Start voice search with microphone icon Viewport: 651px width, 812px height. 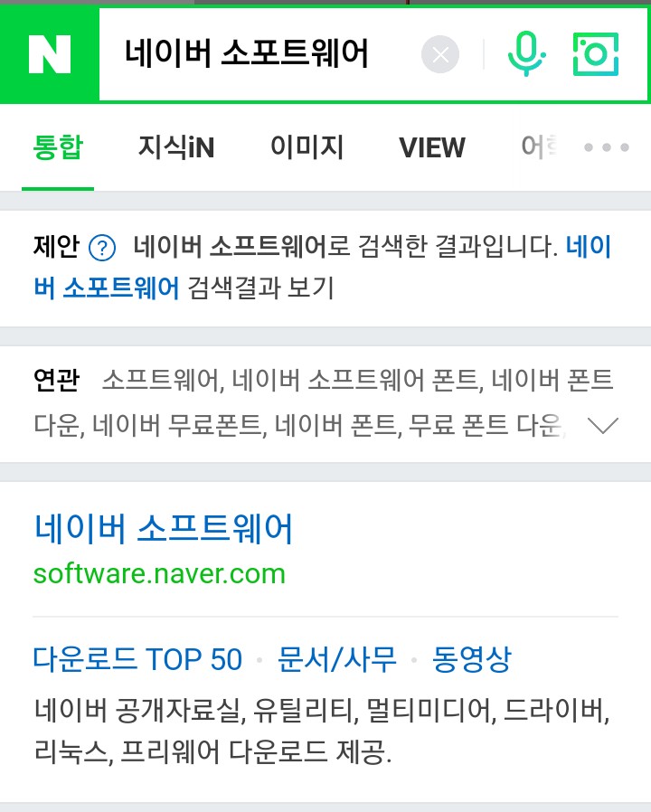(526, 54)
